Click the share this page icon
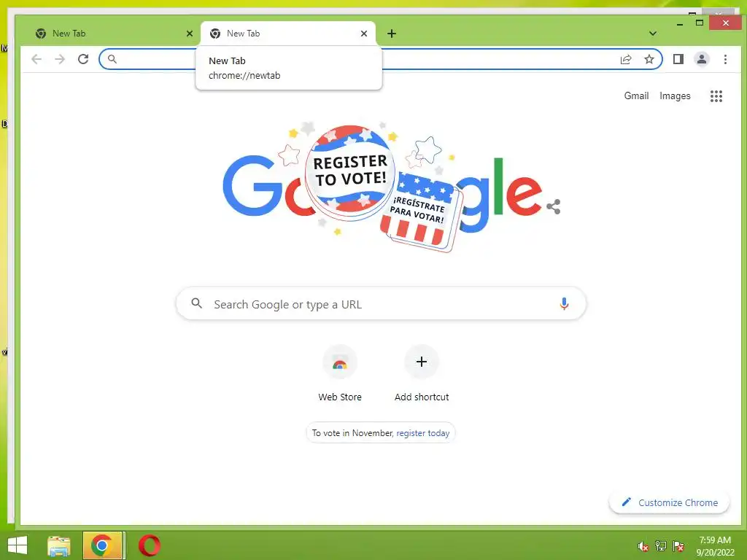Screen dimensions: 747x560 pos(626,59)
